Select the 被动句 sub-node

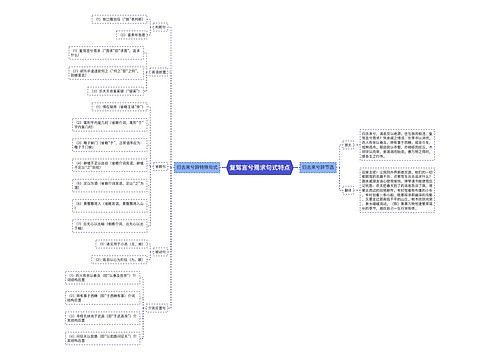click(160, 252)
